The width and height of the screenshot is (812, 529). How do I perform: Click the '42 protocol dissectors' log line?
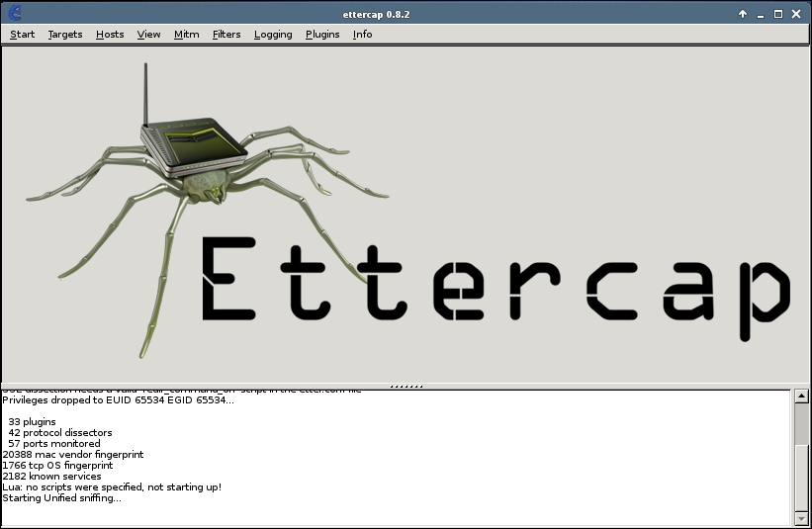pos(60,433)
